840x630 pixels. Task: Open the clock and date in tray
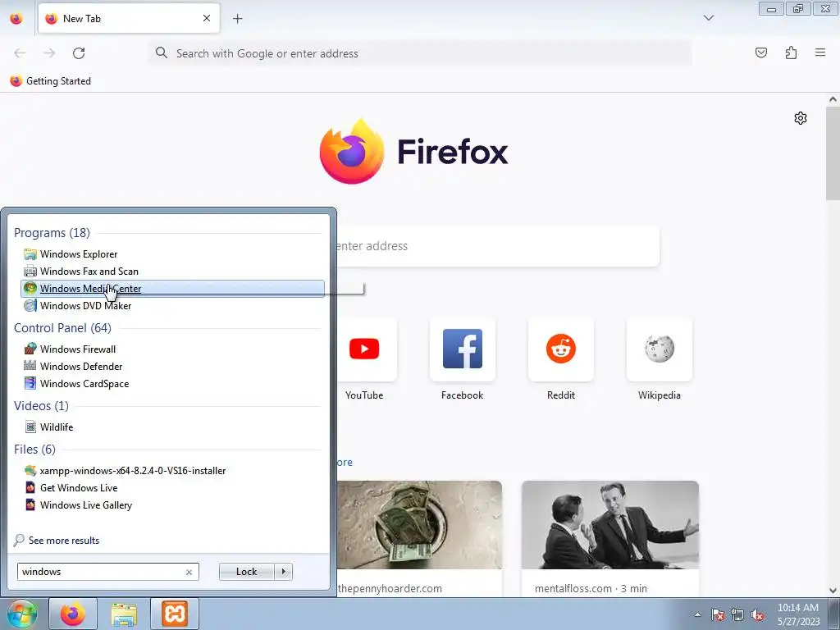[798, 614]
